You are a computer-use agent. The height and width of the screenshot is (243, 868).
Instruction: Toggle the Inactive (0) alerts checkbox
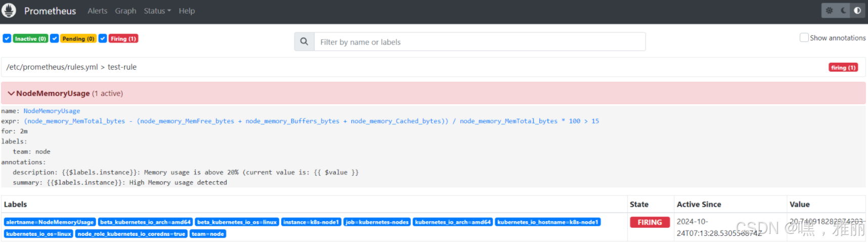click(x=7, y=38)
